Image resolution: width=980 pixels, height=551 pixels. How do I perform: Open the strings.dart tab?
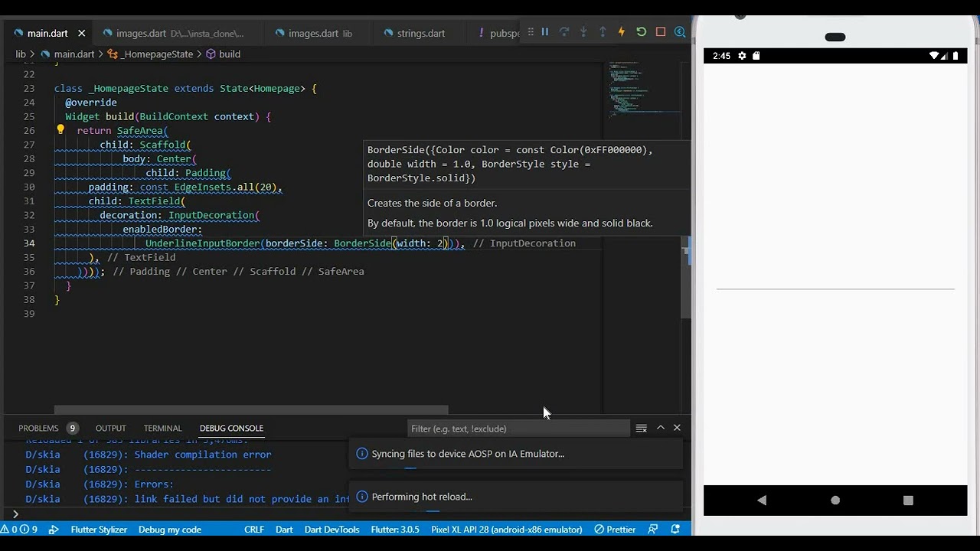pyautogui.click(x=420, y=33)
